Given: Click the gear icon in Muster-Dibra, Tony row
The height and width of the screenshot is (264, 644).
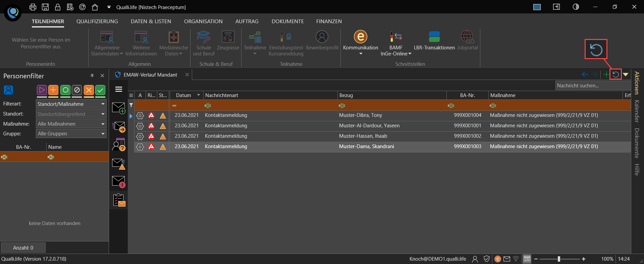Looking at the screenshot, I should (140, 116).
